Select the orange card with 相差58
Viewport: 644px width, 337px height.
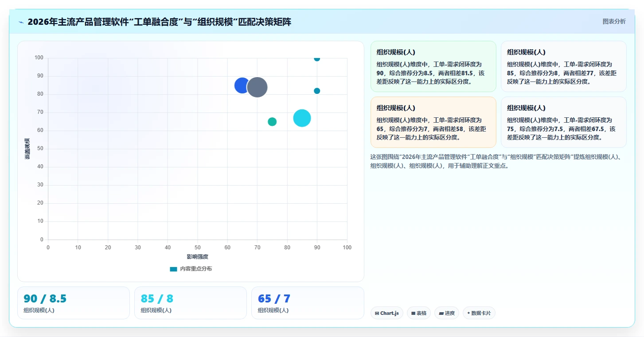coord(433,122)
